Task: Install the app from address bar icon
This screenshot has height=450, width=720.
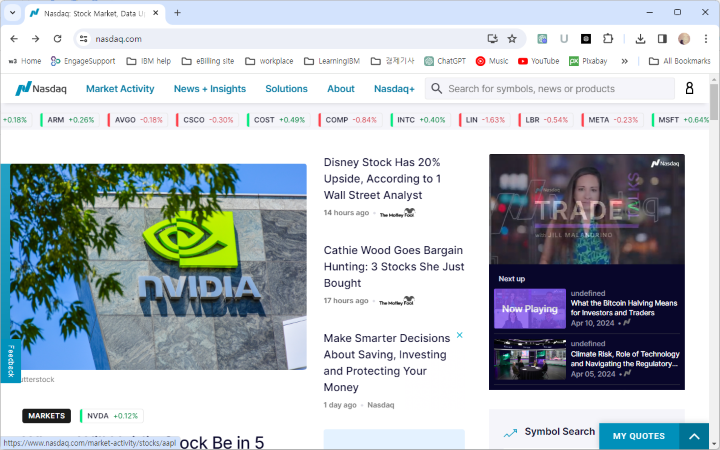Action: (492, 39)
